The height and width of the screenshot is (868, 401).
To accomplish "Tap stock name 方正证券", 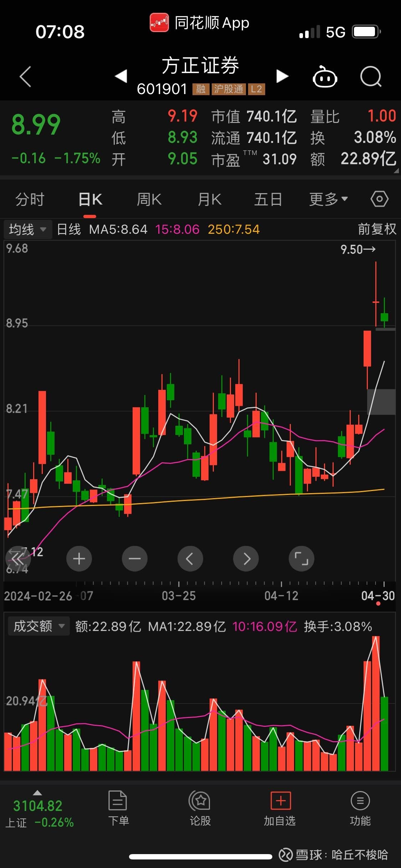I will pos(200,66).
